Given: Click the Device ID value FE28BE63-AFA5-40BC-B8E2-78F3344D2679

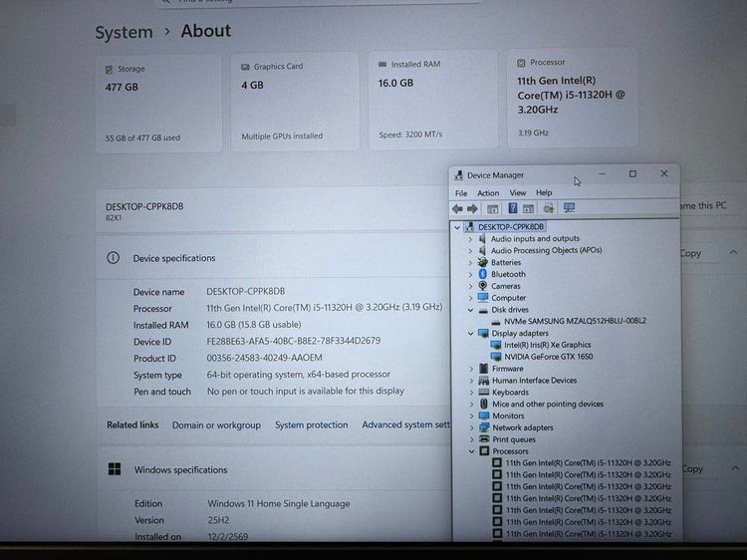Looking at the screenshot, I should (294, 341).
